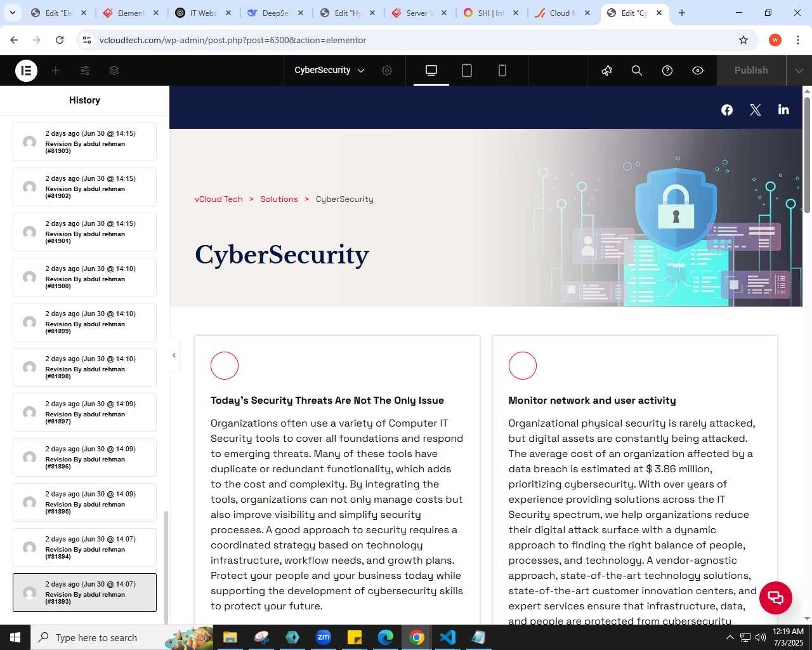Open Visual Studio Code from the taskbar
The image size is (812, 650).
point(448,637)
